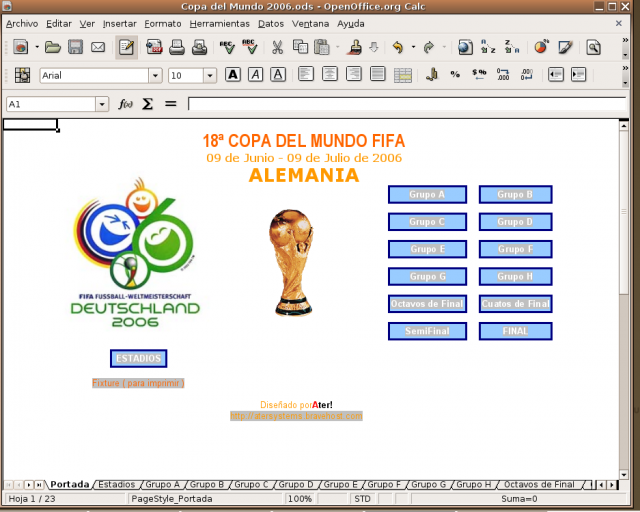The height and width of the screenshot is (512, 640).
Task: Insert a Hyperlink with the globe icon
Action: click(x=465, y=47)
